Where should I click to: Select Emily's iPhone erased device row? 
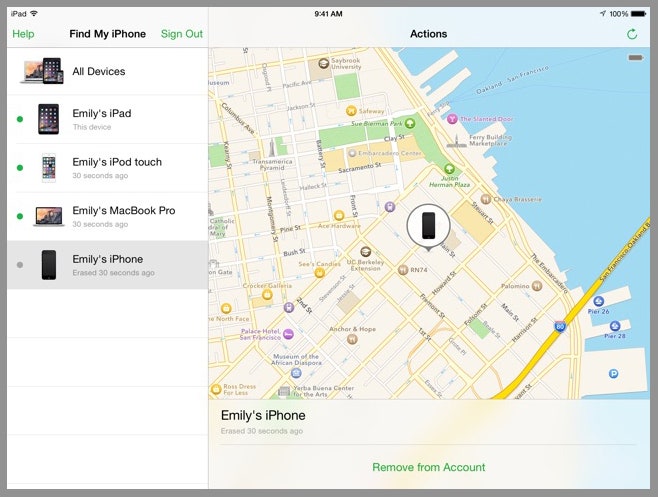pos(107,265)
